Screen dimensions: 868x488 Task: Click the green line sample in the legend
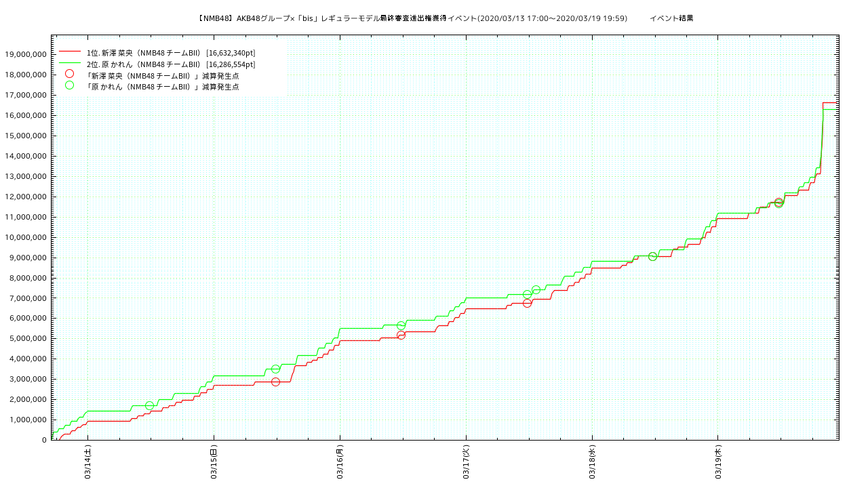(x=69, y=63)
